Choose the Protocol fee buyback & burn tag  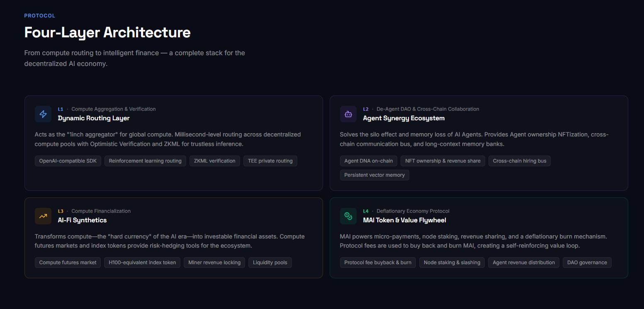(378, 263)
